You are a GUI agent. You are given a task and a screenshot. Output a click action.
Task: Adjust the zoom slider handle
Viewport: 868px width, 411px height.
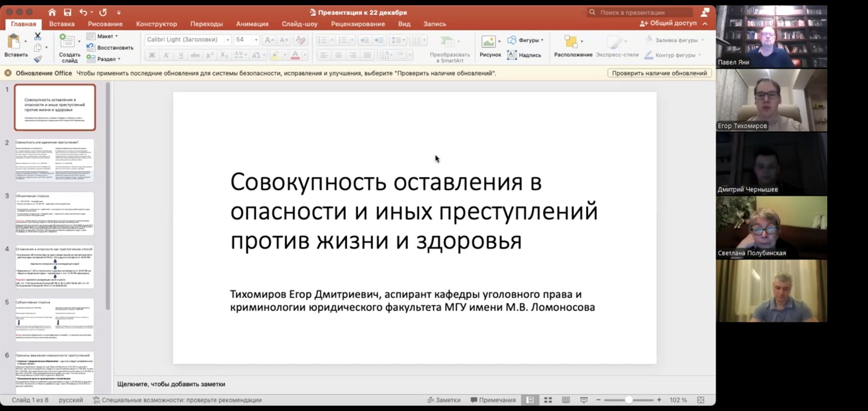[629, 400]
